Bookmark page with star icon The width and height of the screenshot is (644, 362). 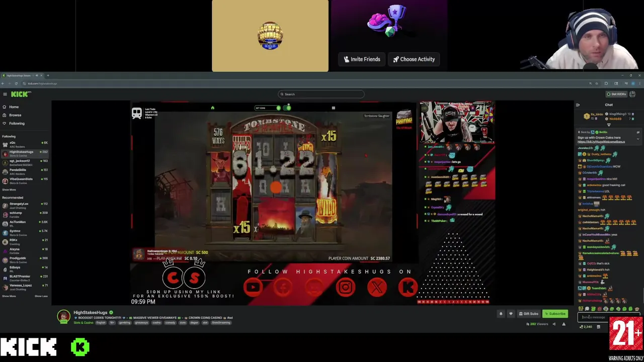597,83
